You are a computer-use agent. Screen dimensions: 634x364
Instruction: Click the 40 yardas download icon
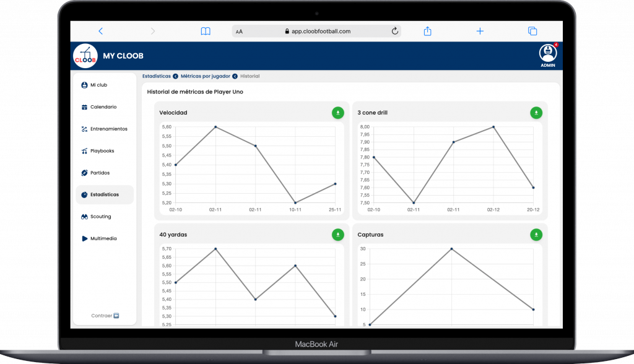pyautogui.click(x=337, y=235)
